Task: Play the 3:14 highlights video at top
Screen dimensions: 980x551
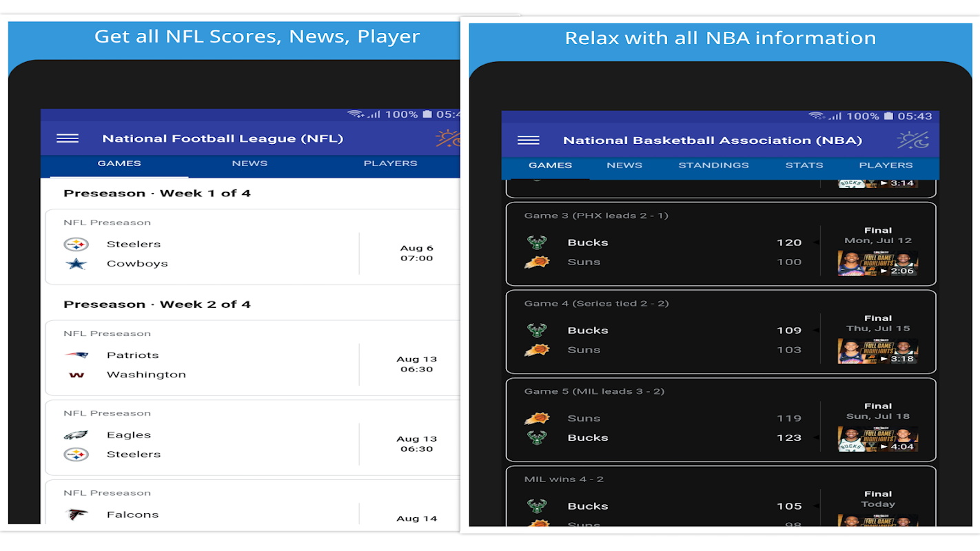Action: (x=877, y=183)
